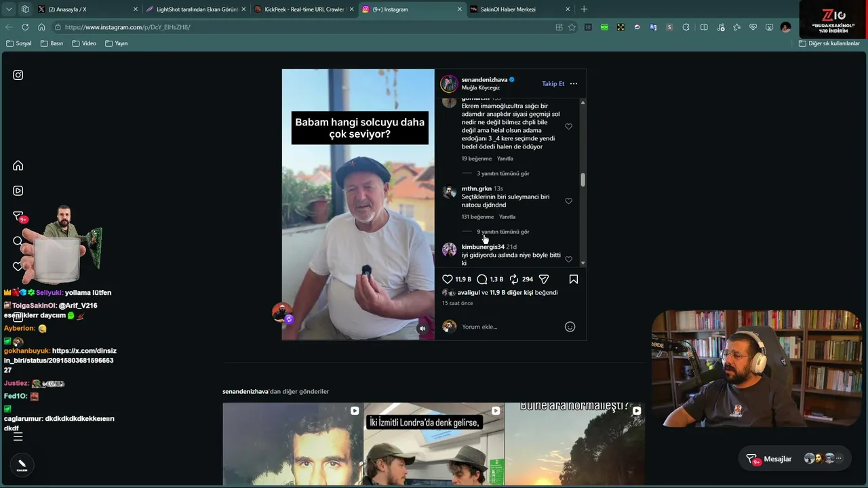Screen dimensions: 868x488
Task: Open the browser profile avatar
Action: pyautogui.click(x=785, y=27)
